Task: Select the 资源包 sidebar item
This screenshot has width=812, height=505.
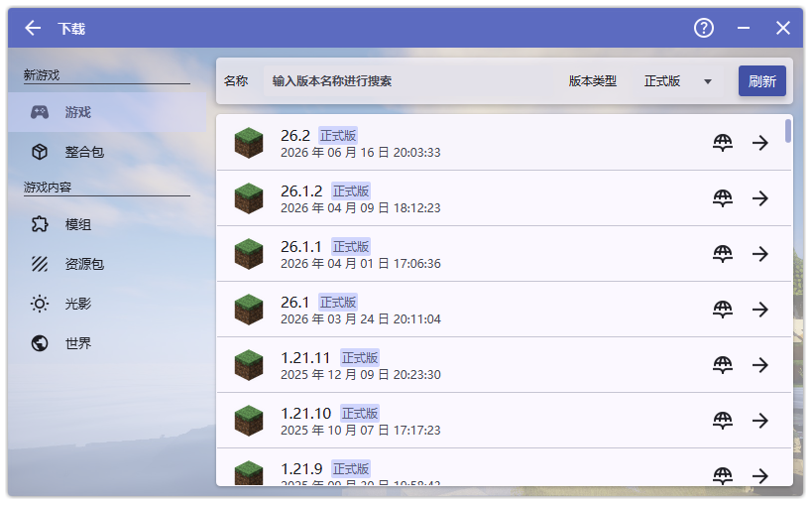Action: click(x=107, y=264)
